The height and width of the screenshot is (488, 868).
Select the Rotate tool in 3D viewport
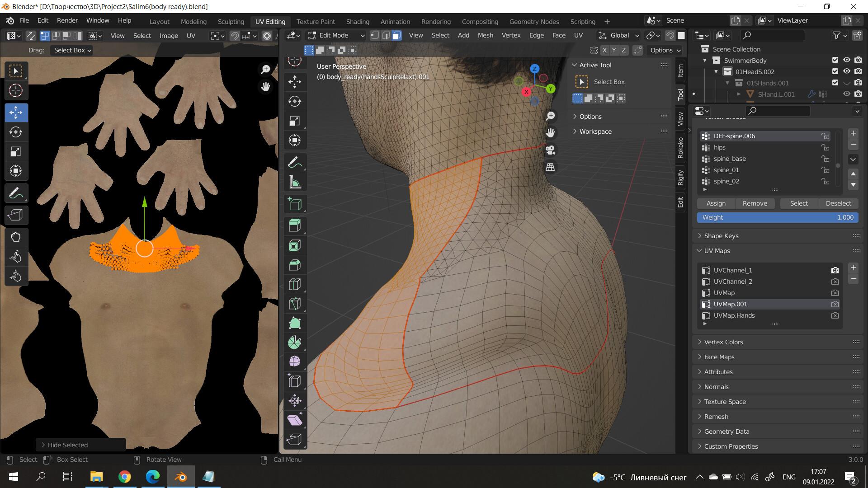point(295,101)
